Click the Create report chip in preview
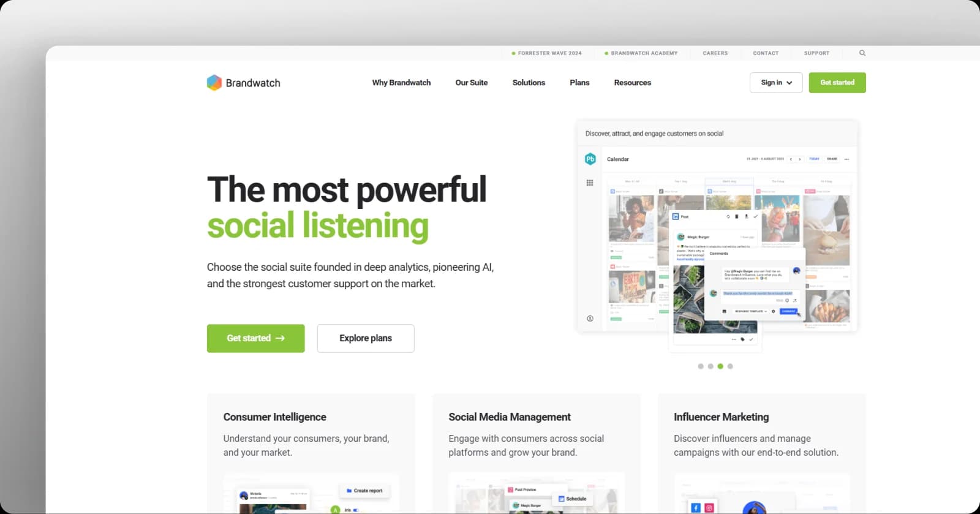 click(364, 491)
